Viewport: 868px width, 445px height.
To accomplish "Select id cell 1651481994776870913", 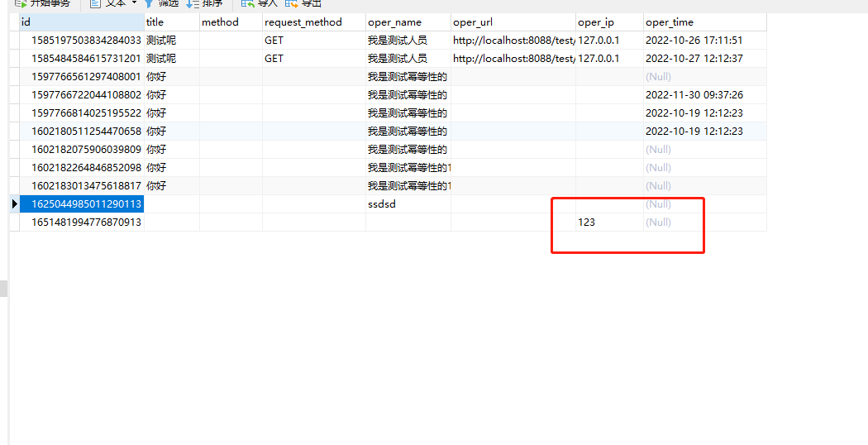I will tap(82, 223).
